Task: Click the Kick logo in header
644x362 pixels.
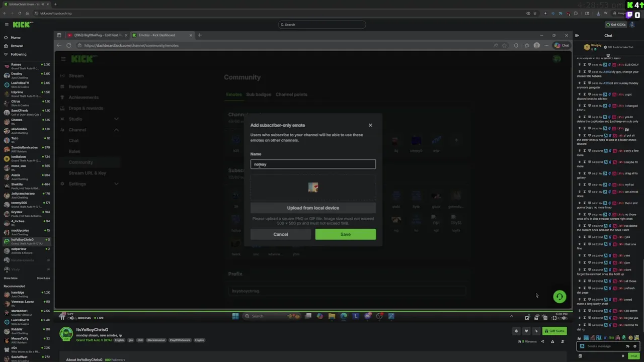Action: tap(23, 25)
